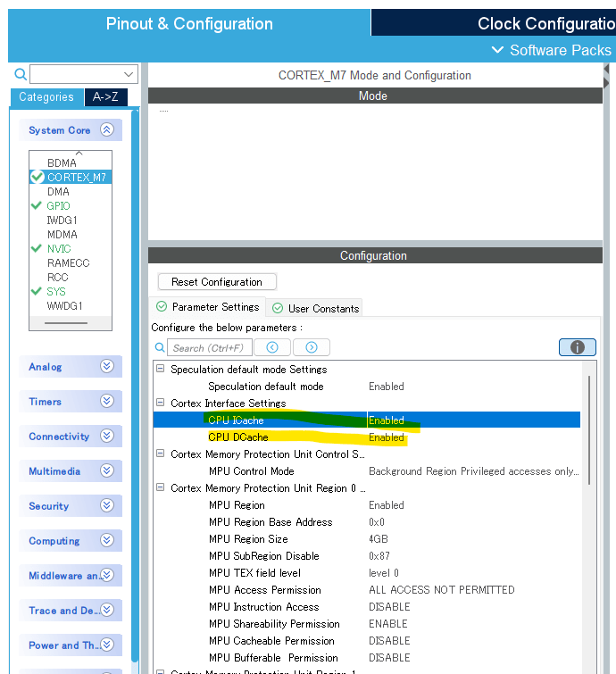Select NVIC in System Core list
Viewport: 616px width, 674px height.
click(x=59, y=249)
